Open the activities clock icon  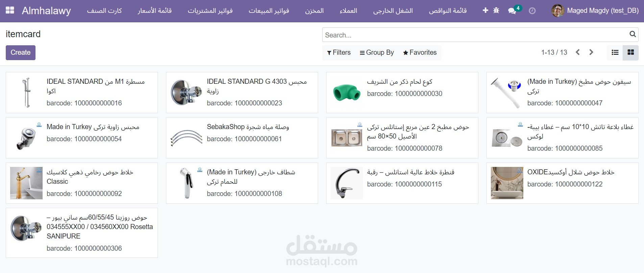click(532, 11)
